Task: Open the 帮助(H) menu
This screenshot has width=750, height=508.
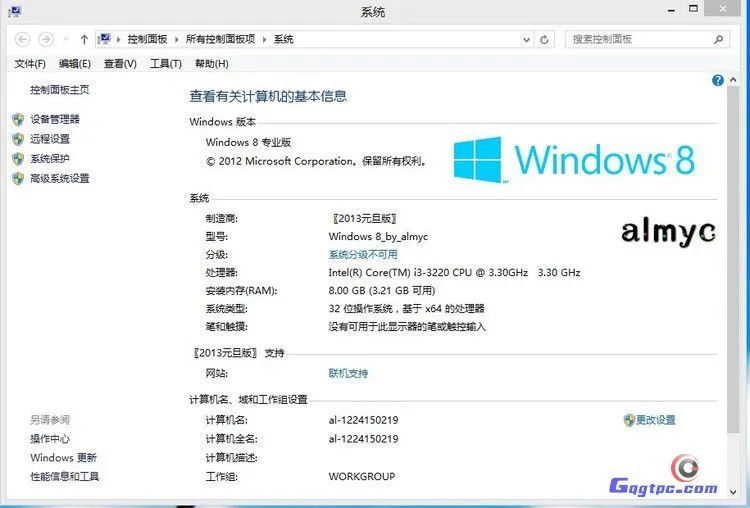Action: pyautogui.click(x=211, y=64)
